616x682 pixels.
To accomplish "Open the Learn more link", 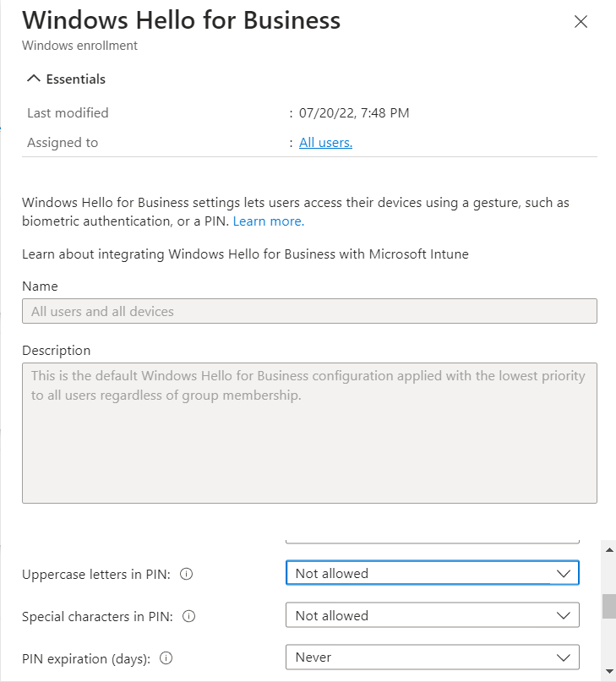I will point(269,221).
